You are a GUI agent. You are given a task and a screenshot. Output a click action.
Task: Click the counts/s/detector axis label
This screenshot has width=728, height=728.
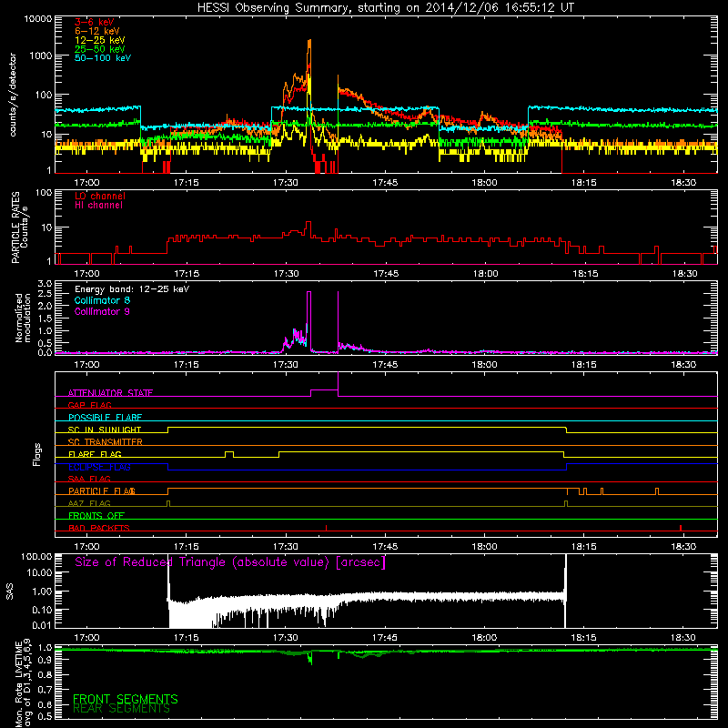[x=13, y=95]
